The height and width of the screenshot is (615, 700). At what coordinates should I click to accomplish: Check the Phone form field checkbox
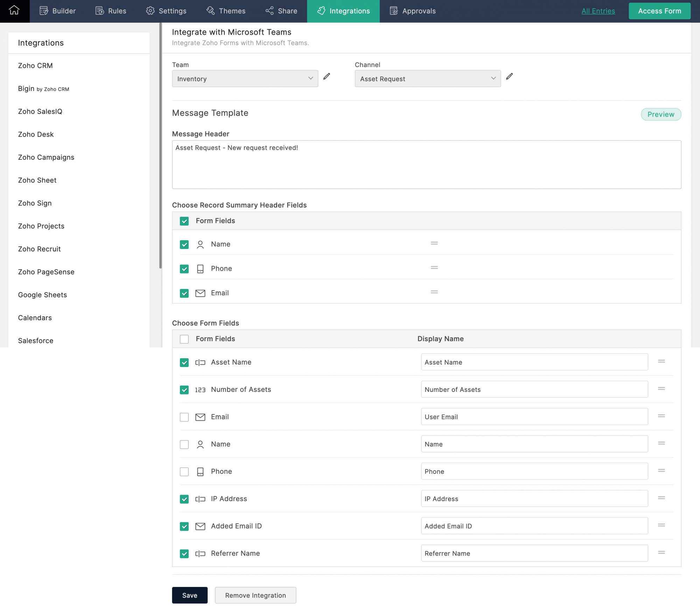(x=184, y=472)
